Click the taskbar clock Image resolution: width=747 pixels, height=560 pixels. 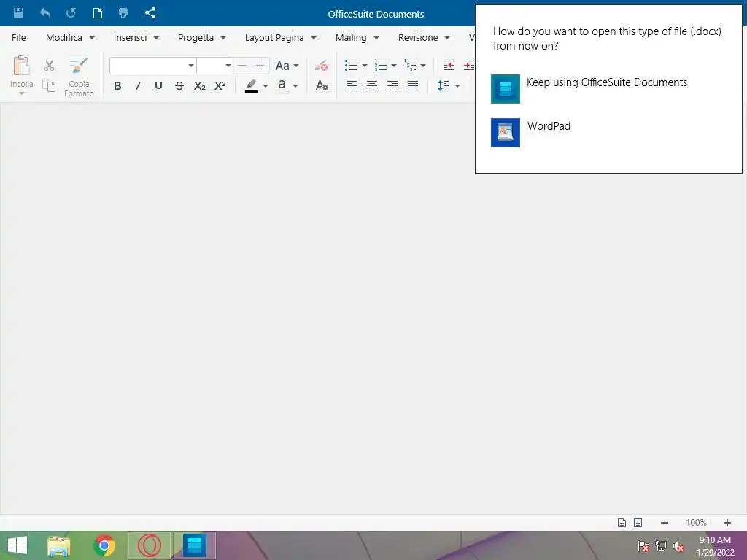[715, 546]
